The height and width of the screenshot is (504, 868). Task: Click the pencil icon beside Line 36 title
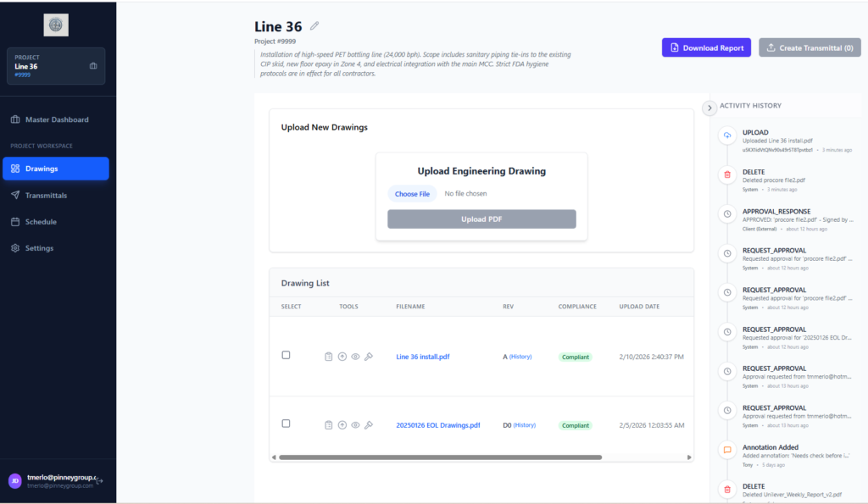click(315, 27)
